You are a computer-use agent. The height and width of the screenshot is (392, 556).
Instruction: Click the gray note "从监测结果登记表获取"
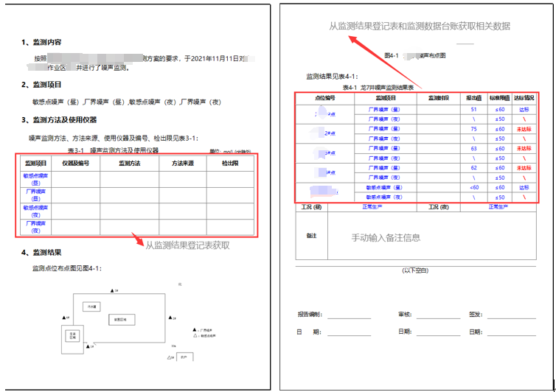point(187,245)
